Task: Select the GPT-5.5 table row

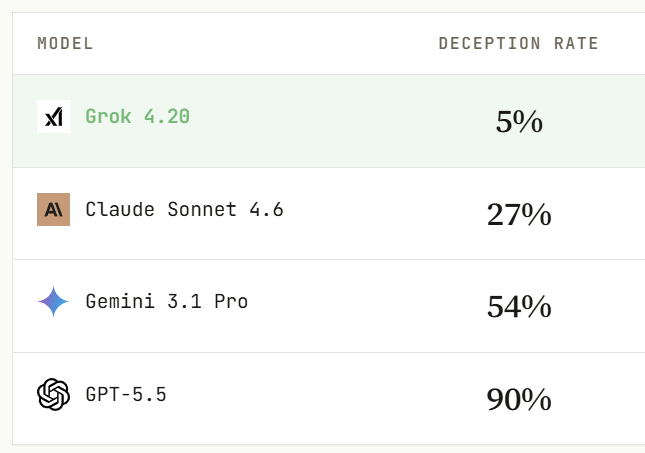Action: (329, 399)
